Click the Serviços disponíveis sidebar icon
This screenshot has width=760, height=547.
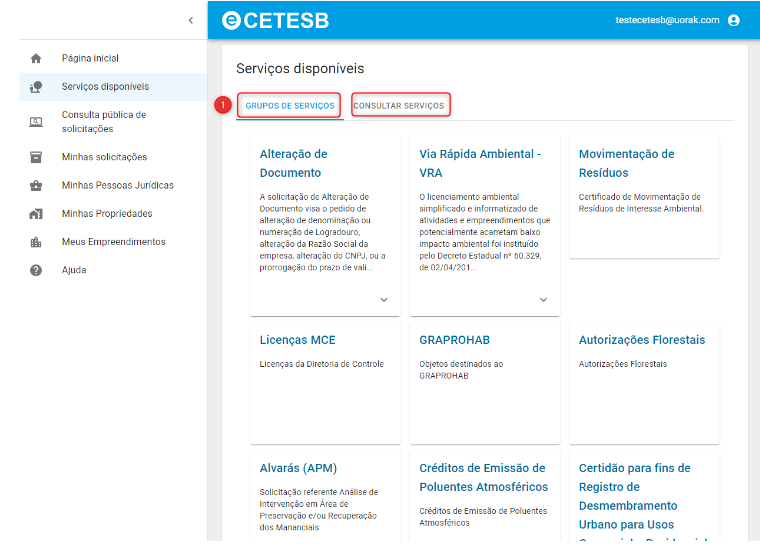pyautogui.click(x=36, y=87)
